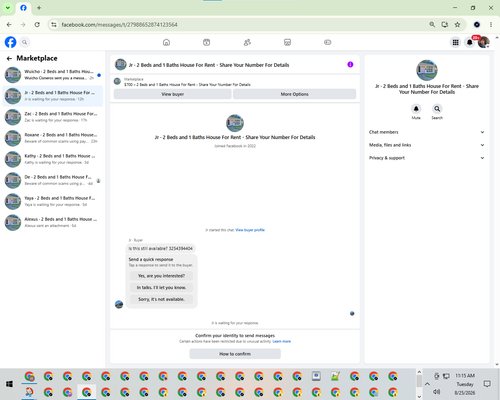Screen dimensions: 500x400
Task: Click the message 'Is this still available?'
Action: point(161,249)
